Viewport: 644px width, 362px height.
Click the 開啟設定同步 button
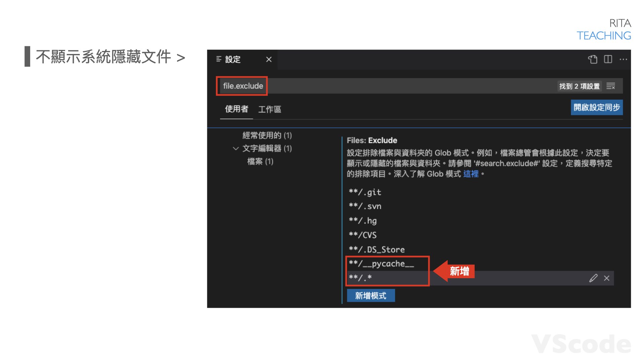point(597,108)
